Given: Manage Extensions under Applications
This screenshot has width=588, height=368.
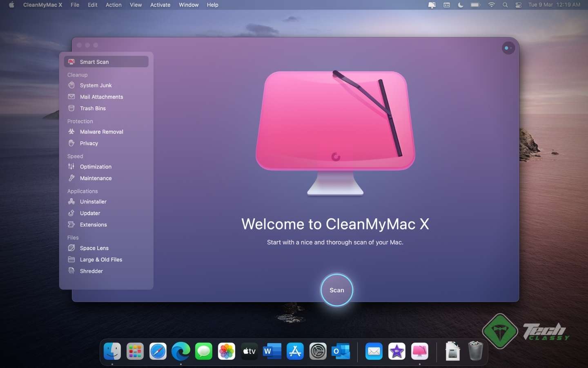Looking at the screenshot, I should (93, 224).
